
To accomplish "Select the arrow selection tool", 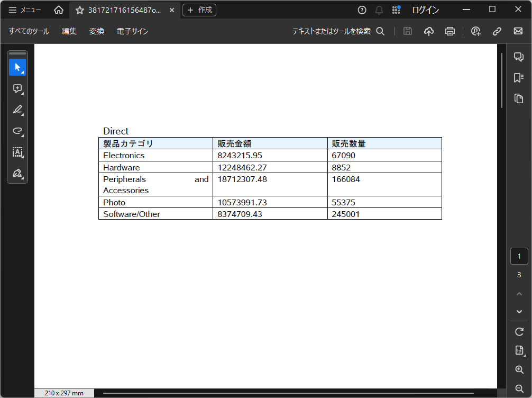I will [x=17, y=67].
